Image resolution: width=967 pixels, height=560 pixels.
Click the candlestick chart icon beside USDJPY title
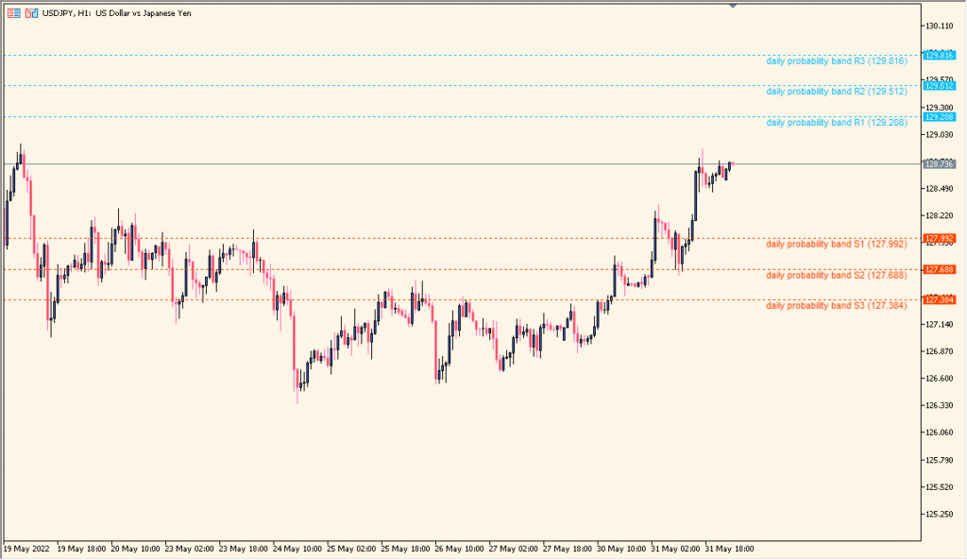33,13
